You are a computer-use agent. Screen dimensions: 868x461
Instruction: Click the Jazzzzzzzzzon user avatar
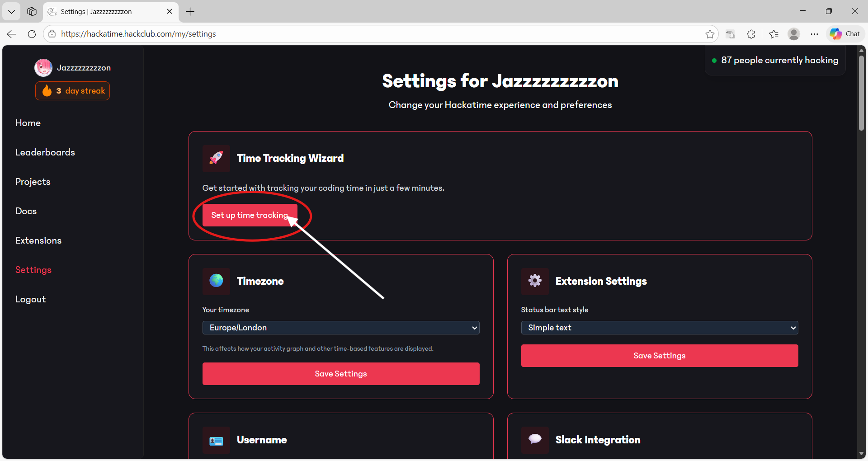(x=43, y=68)
